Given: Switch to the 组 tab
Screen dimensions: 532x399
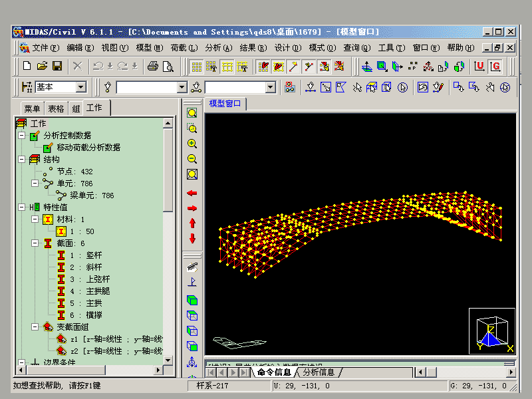Looking at the screenshot, I should click(x=76, y=108).
